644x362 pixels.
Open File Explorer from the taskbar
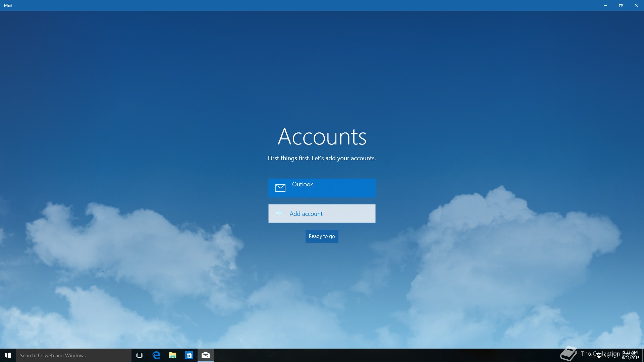(173, 355)
